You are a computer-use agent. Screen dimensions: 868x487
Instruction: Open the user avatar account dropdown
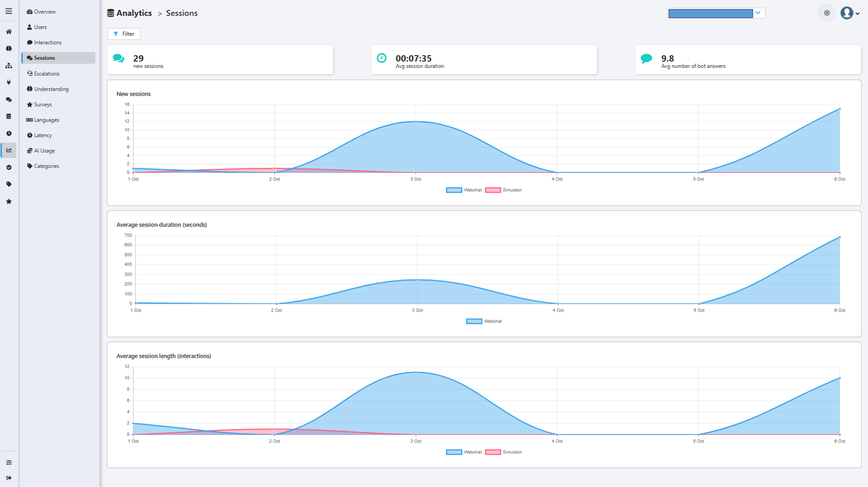click(850, 13)
